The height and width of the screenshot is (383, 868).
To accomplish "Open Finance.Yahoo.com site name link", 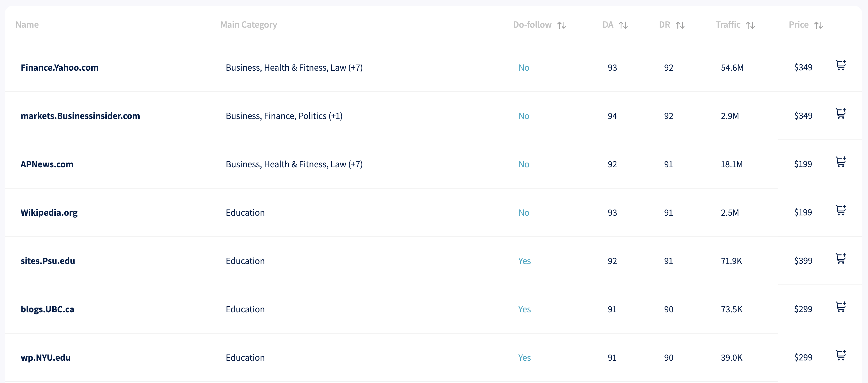I will (60, 68).
